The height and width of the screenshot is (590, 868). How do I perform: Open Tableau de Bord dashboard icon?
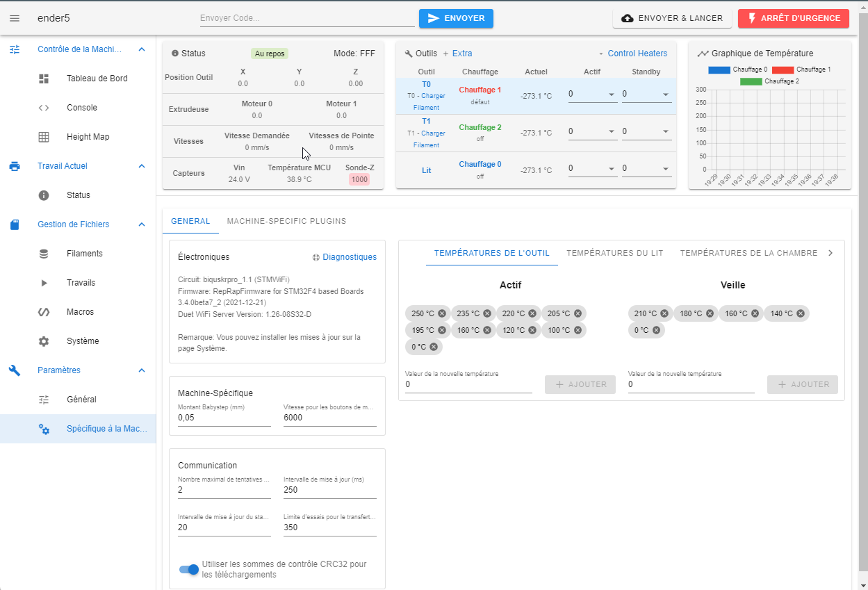(44, 79)
